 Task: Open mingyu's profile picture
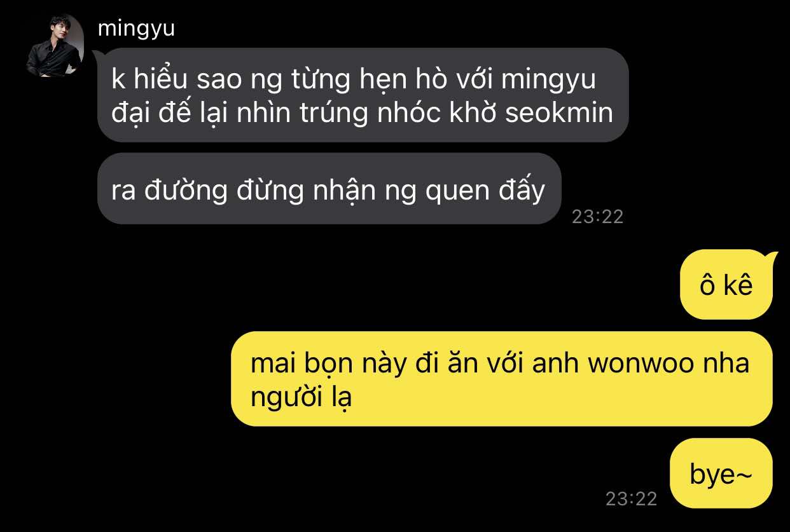click(54, 46)
